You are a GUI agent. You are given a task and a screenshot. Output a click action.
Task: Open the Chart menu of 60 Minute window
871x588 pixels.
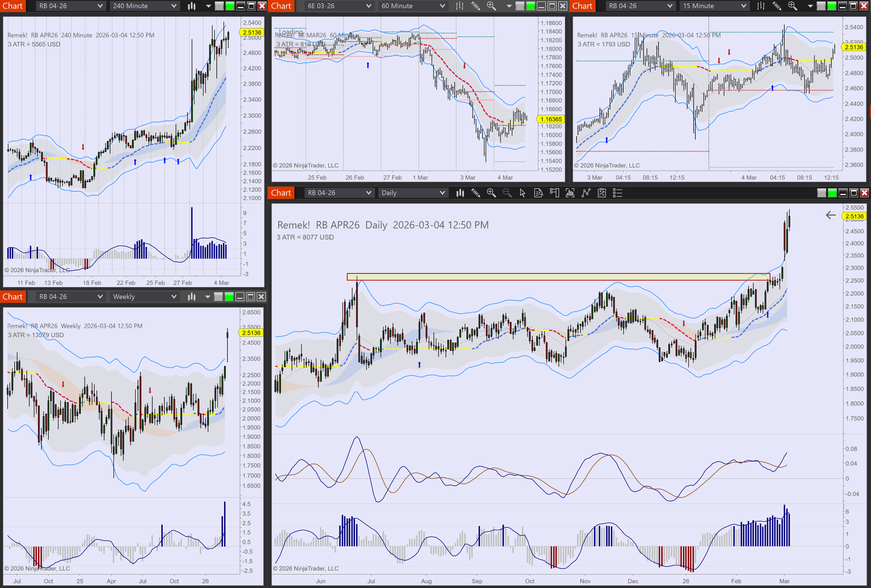(281, 6)
